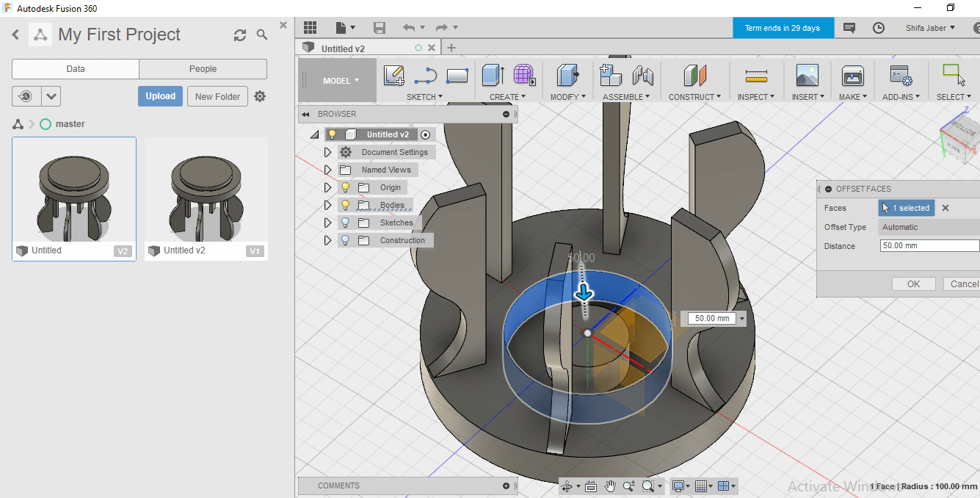980x498 pixels.
Task: Click the Create Form purple box icon
Action: point(524,75)
